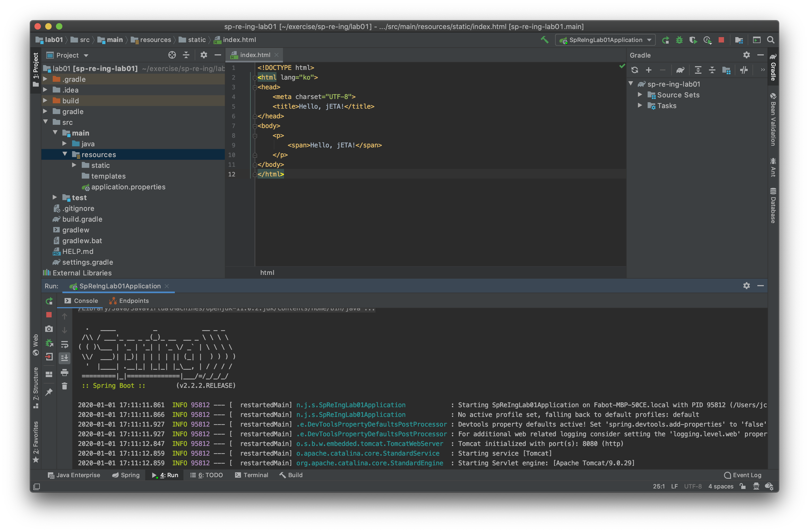Switch to the Endpoints tab
Image resolution: width=809 pixels, height=532 pixels.
tap(129, 300)
